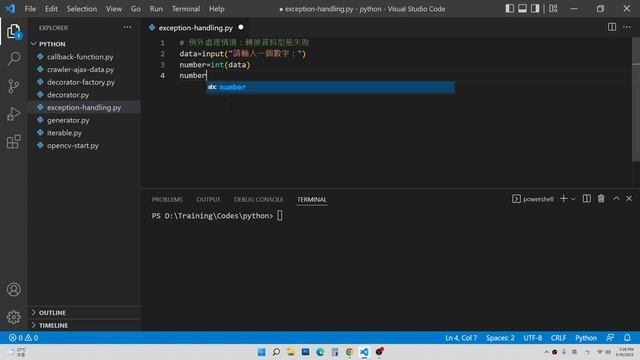
Task: Select the powershell terminal label
Action: 533,199
